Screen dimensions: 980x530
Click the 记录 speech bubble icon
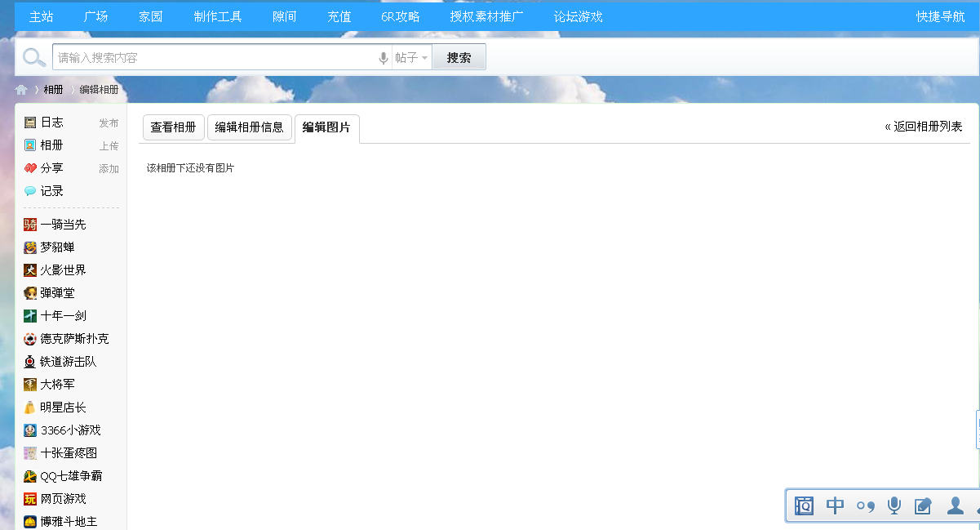pyautogui.click(x=30, y=191)
